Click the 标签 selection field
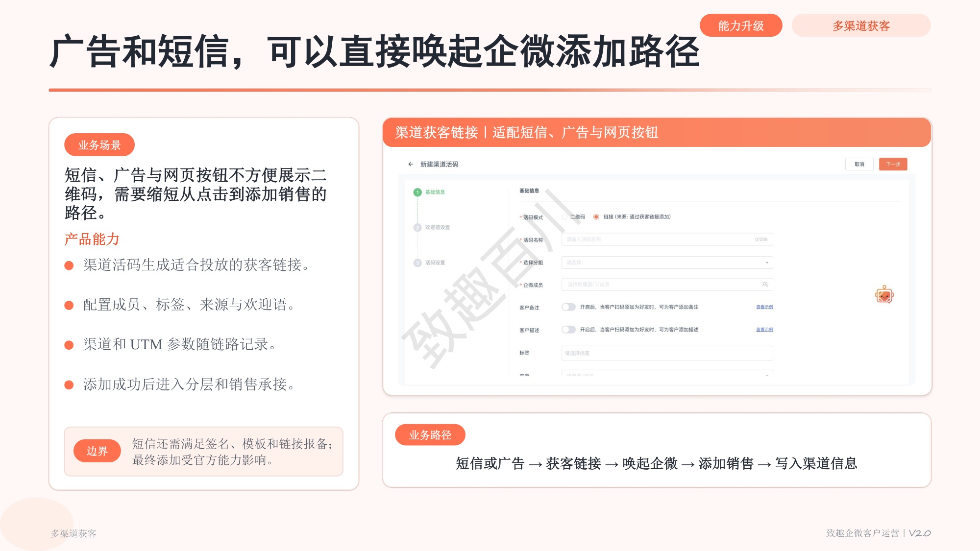Screen dimensions: 980x551 pos(667,353)
